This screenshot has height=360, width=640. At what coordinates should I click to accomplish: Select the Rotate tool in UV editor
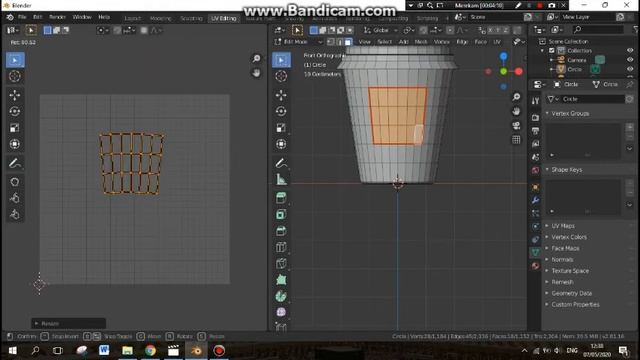(x=15, y=111)
